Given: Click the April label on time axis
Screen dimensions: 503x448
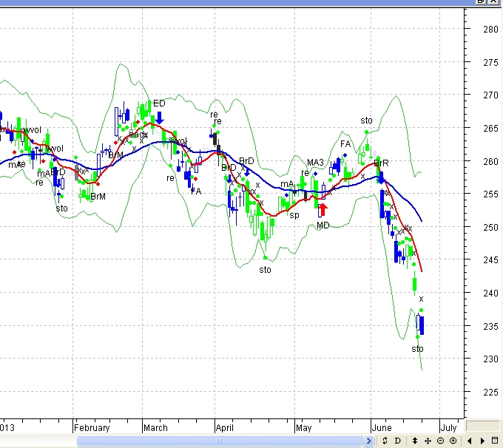Looking at the screenshot, I should click(x=225, y=427).
